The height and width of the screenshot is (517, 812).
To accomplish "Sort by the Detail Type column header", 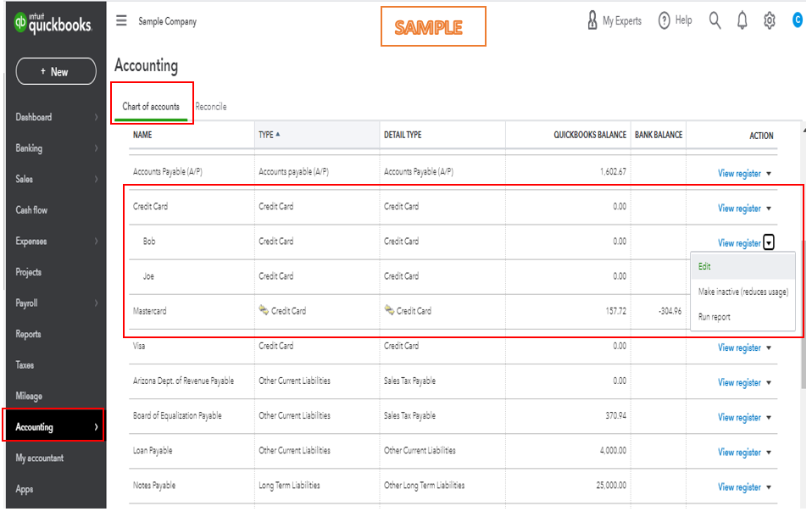I will [403, 135].
